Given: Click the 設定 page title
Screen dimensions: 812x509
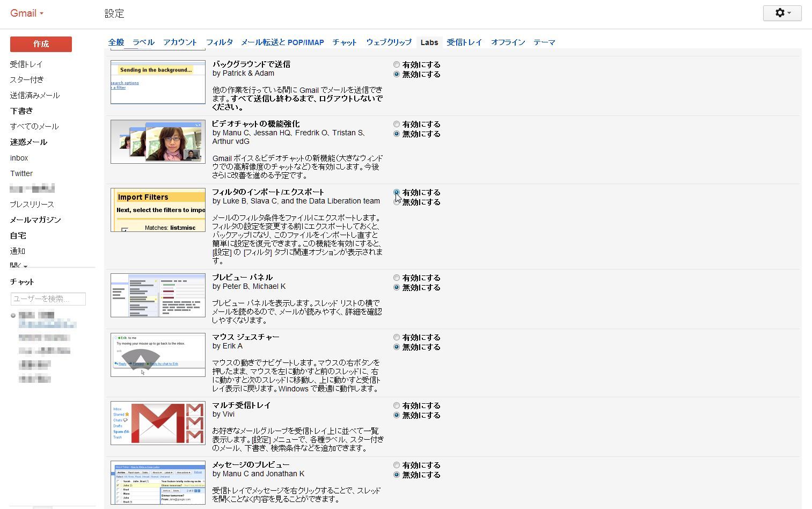Looking at the screenshot, I should (114, 13).
